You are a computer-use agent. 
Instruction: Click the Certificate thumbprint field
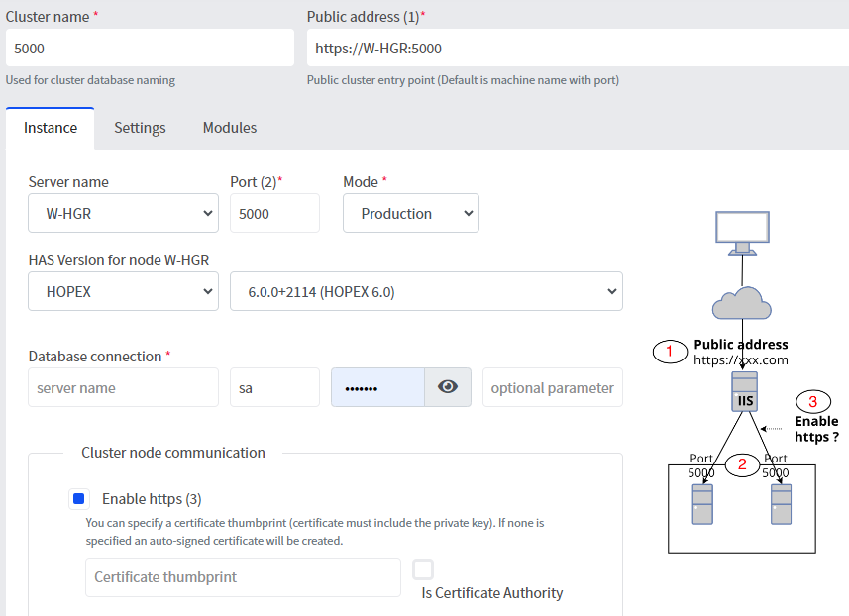[x=243, y=577]
